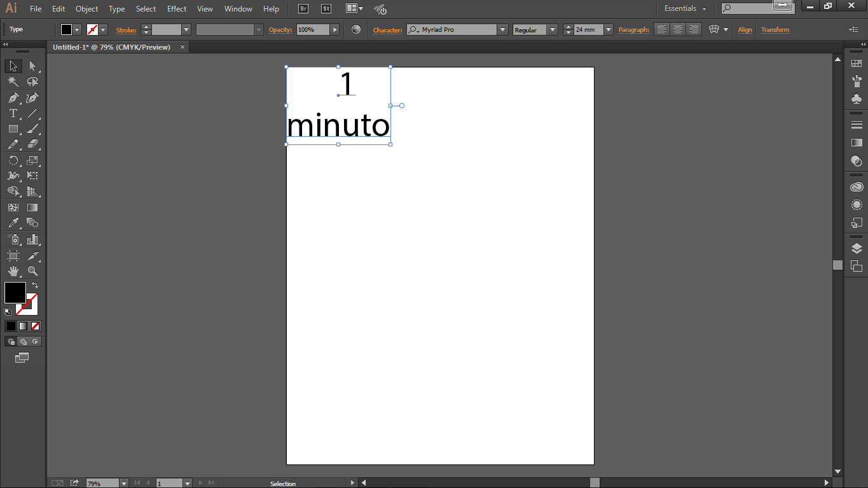The width and height of the screenshot is (868, 488).
Task: Apply Gradient mode button
Action: (x=23, y=326)
